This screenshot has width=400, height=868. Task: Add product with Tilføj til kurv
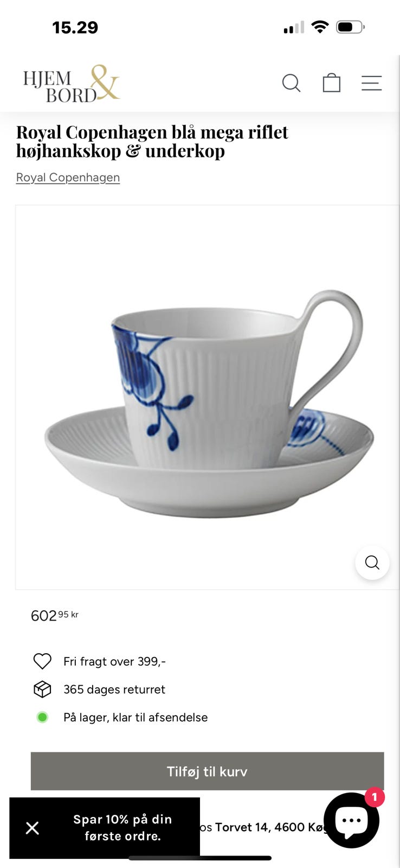[x=207, y=771]
